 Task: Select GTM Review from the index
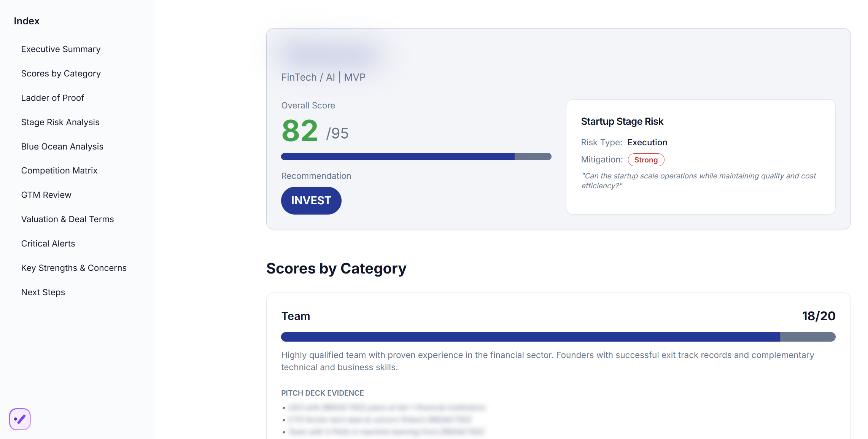coord(46,194)
